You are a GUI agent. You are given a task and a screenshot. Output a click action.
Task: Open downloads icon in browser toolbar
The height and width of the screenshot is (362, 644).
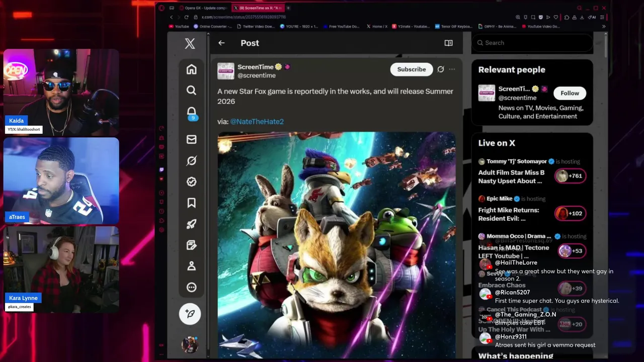[582, 17]
